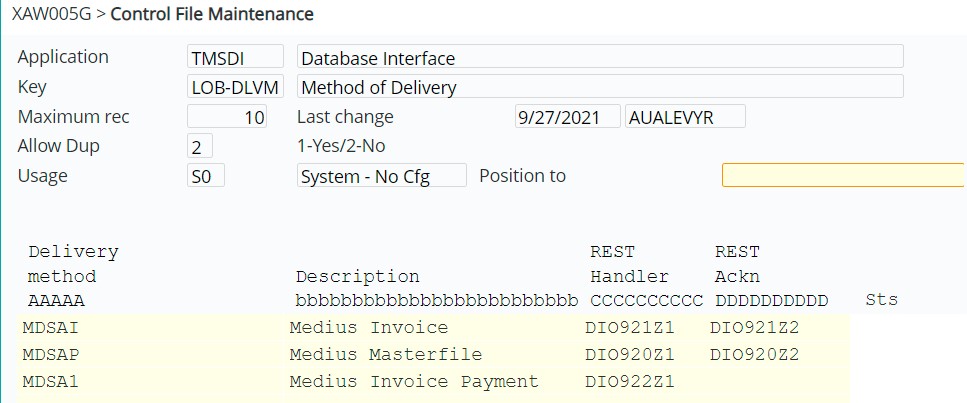Click REST Handler value DIO922Z1
The width and height of the screenshot is (967, 403).
click(629, 381)
